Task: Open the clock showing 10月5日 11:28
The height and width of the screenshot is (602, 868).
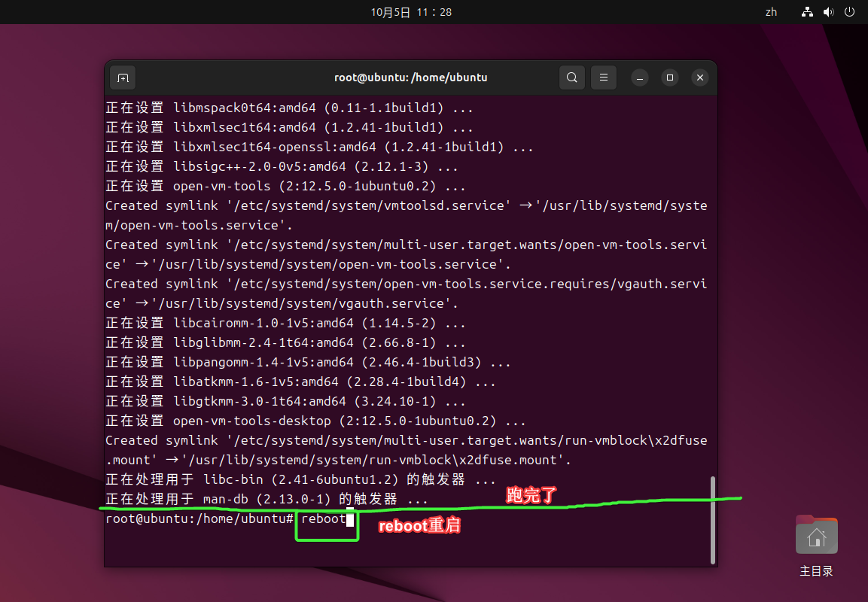Action: click(x=411, y=12)
